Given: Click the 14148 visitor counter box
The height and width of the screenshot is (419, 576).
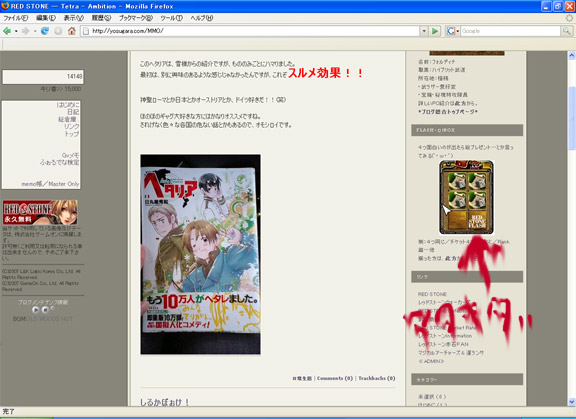Looking at the screenshot, I should (x=43, y=77).
